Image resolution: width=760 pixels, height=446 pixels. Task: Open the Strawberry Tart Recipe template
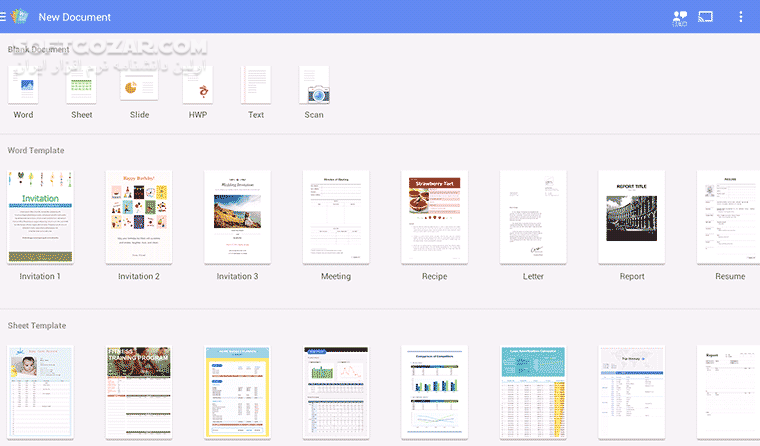click(x=435, y=217)
